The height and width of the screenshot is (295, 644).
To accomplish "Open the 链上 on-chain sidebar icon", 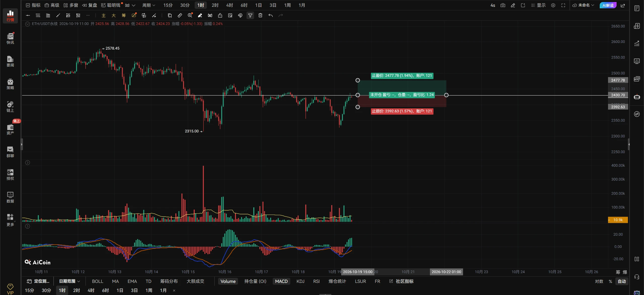I will [x=10, y=107].
